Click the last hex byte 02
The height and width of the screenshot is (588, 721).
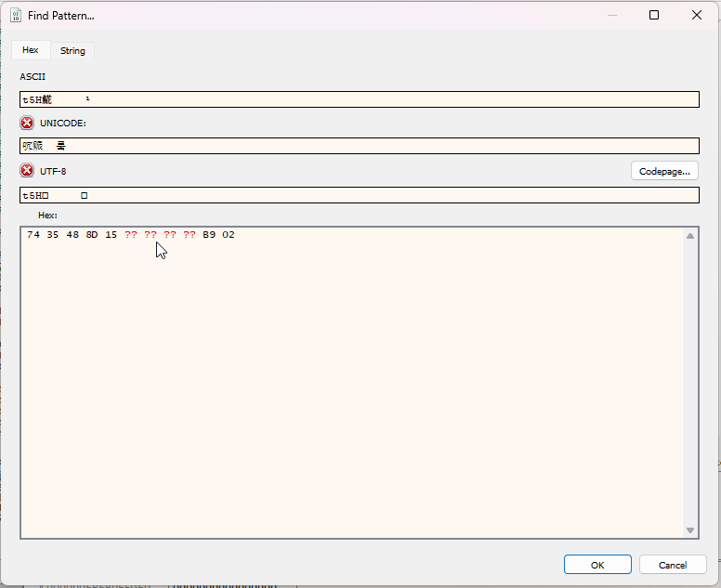(229, 235)
